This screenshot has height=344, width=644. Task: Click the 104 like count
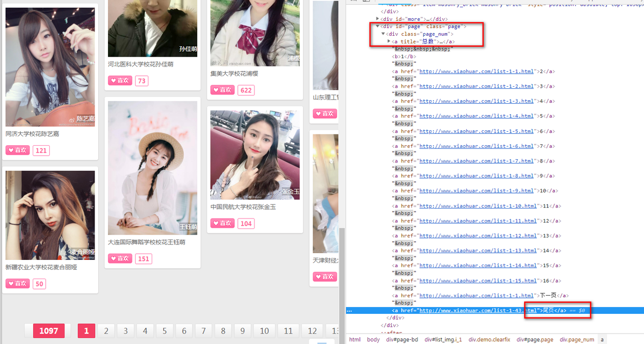click(x=246, y=224)
